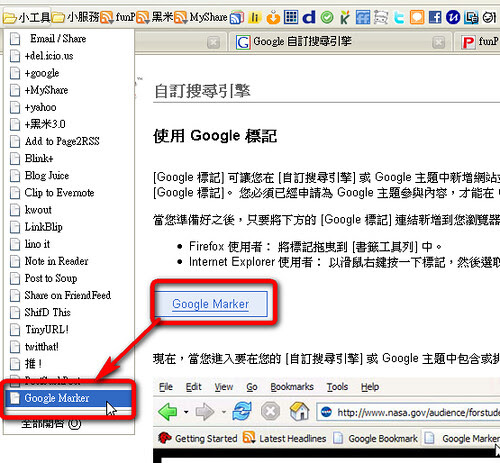Viewport: 500px width, 463px height.
Task: Click Reload icon in the embedded screenshot
Action: pyautogui.click(x=242, y=411)
